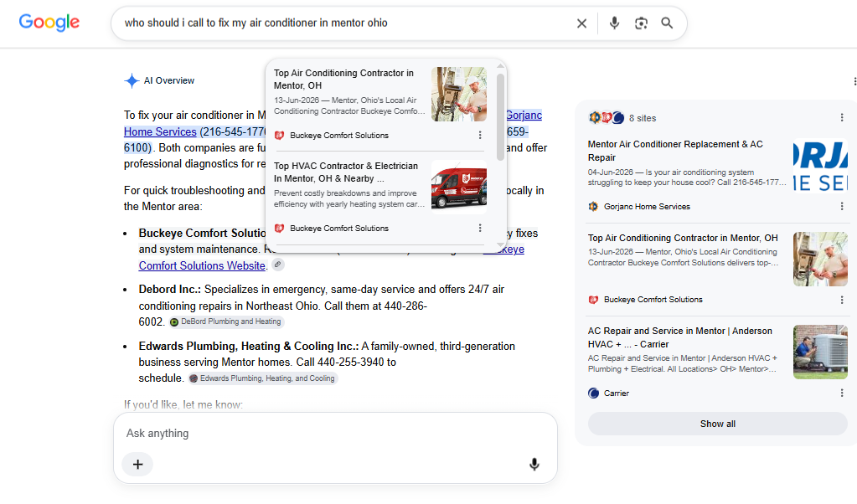Submit search with magnifier icon

pyautogui.click(x=667, y=23)
